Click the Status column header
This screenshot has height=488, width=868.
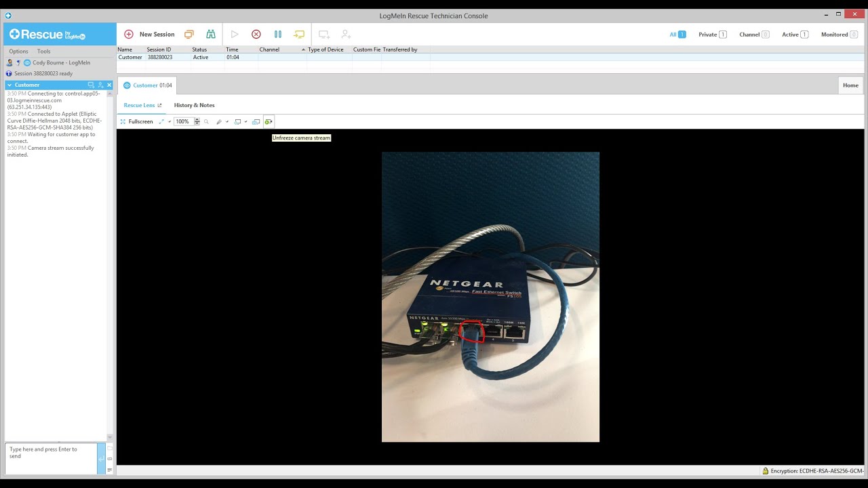208,49
